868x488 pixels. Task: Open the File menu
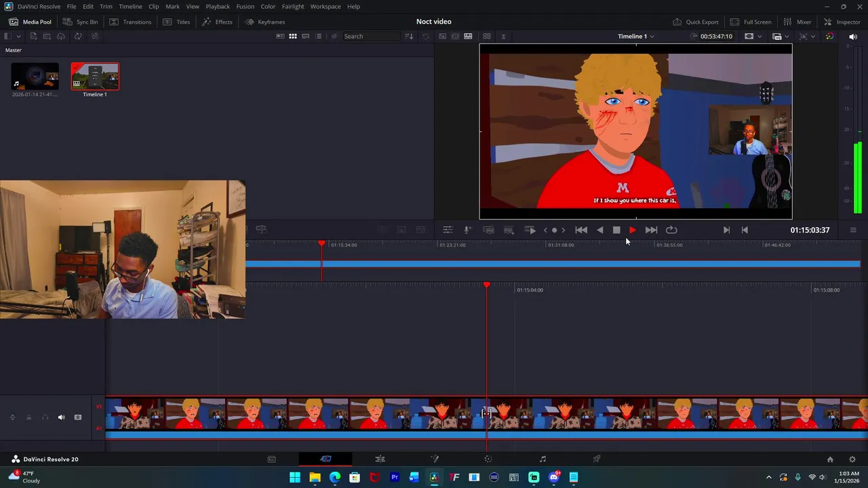71,6
